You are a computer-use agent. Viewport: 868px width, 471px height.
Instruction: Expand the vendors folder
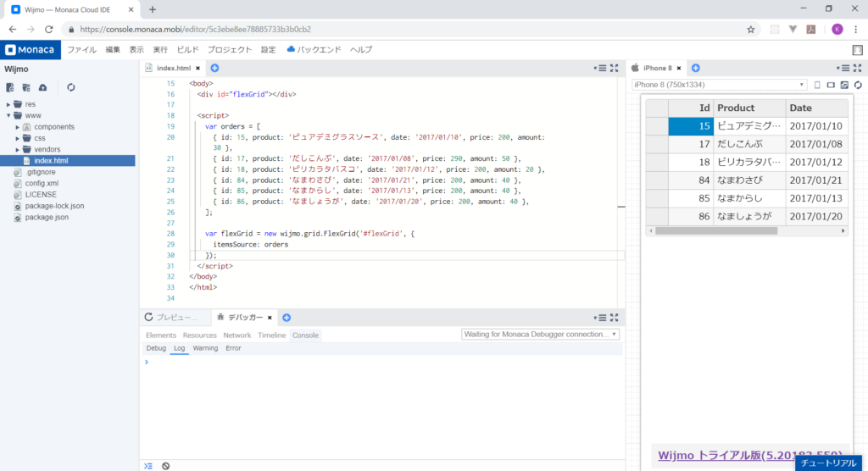click(x=17, y=149)
